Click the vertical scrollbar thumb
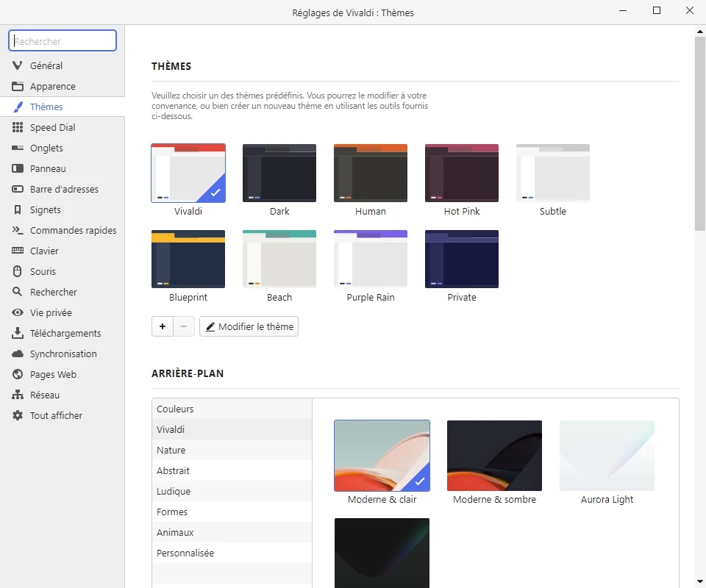 tap(699, 134)
